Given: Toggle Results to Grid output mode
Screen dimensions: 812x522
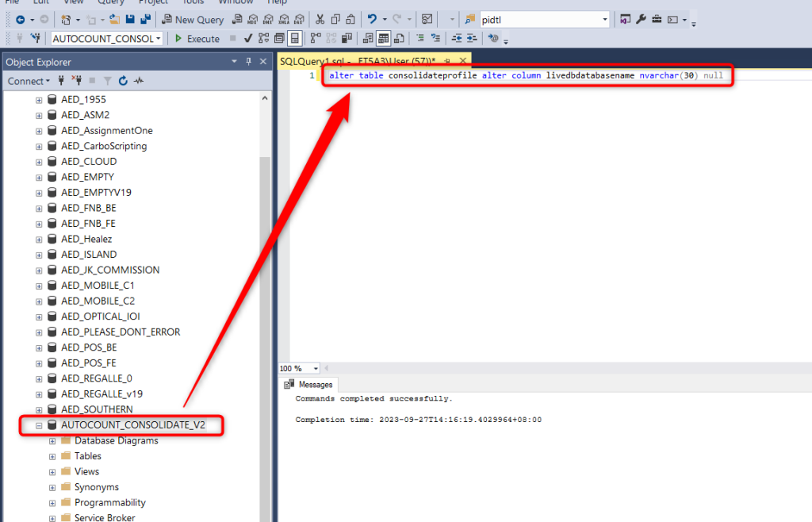Looking at the screenshot, I should (383, 38).
